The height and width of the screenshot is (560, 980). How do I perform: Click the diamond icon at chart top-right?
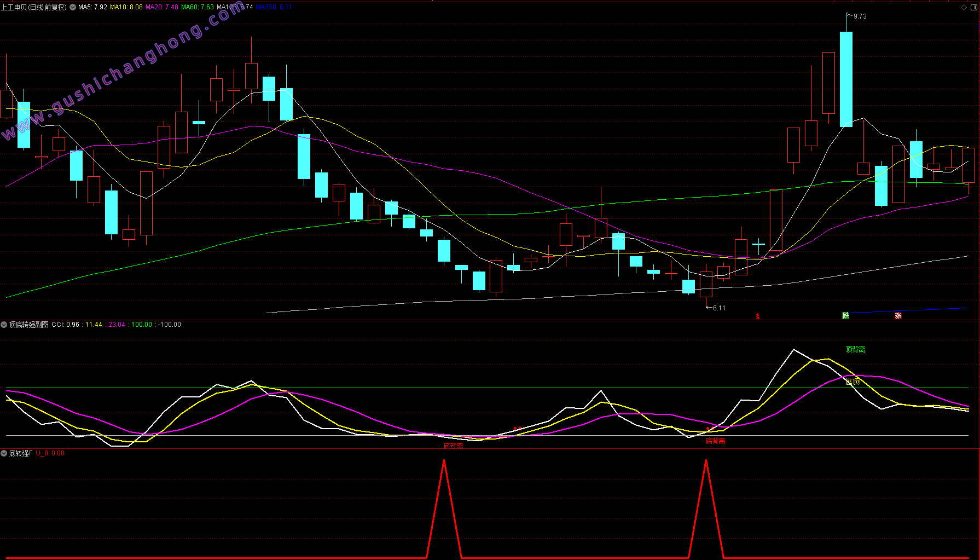[964, 7]
